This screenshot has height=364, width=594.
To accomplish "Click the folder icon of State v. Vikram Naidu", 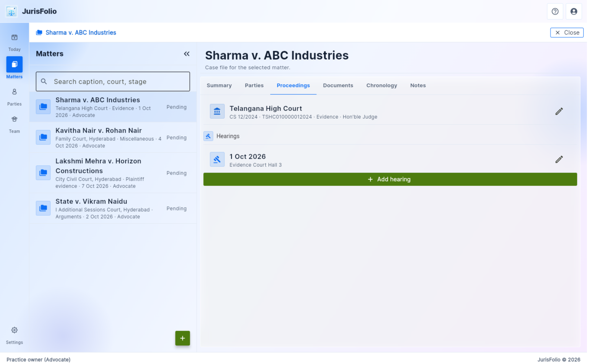I will (x=43, y=208).
